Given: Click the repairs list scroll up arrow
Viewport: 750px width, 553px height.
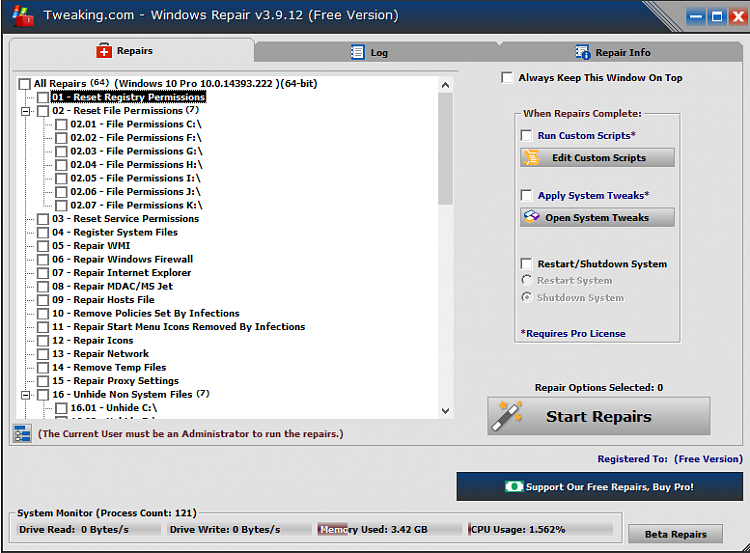Looking at the screenshot, I should point(445,85).
